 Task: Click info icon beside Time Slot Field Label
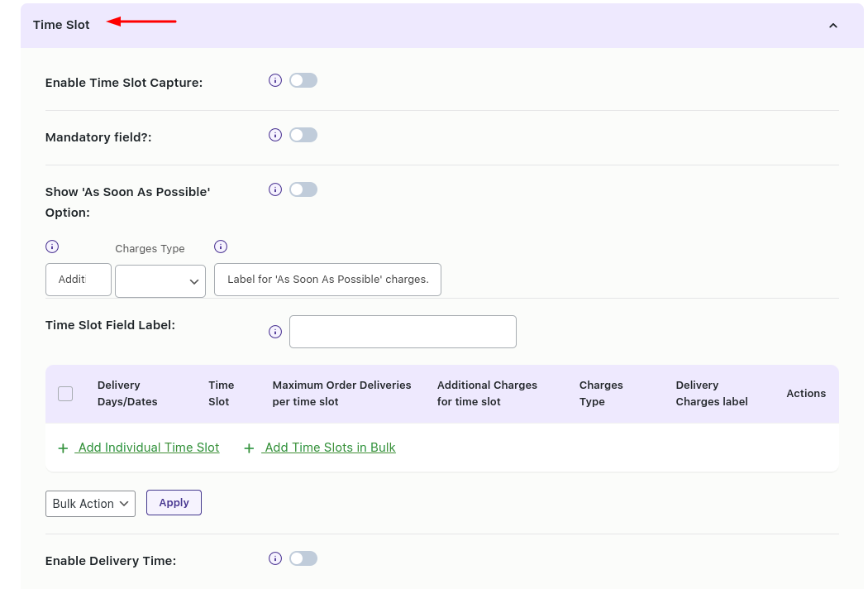275,332
